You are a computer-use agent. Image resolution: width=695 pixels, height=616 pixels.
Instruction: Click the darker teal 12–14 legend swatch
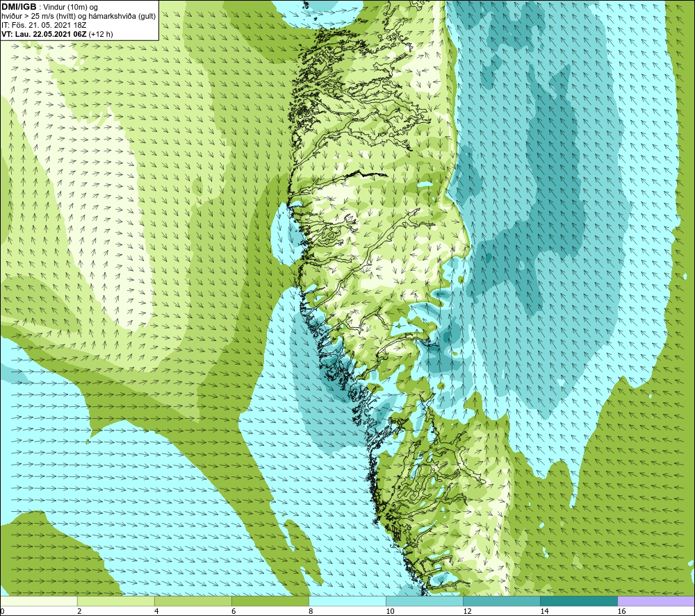click(502, 601)
